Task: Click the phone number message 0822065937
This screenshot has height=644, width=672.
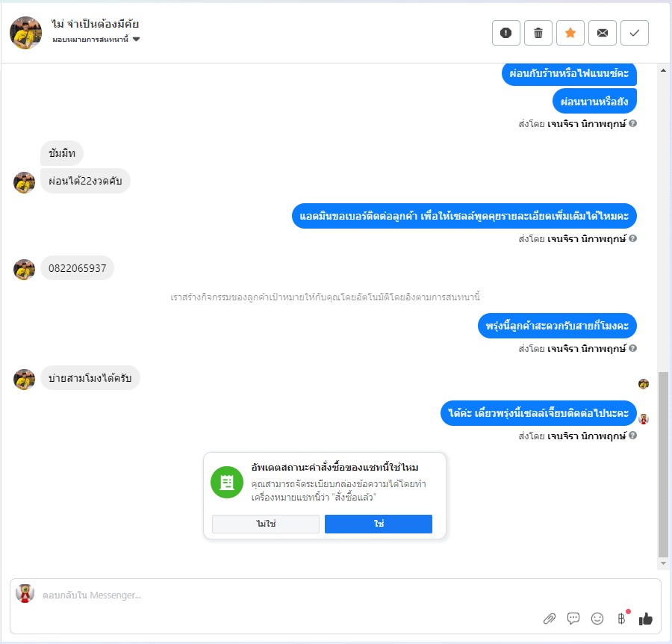Action: click(x=77, y=268)
